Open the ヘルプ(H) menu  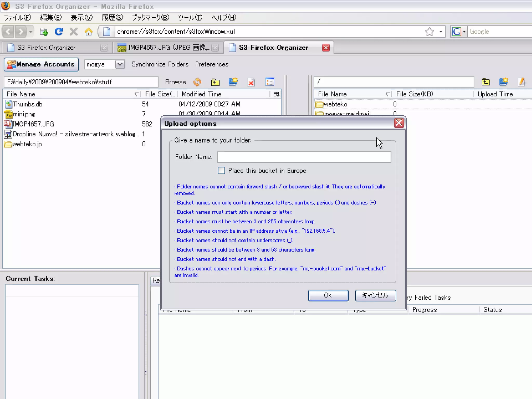[x=224, y=18]
